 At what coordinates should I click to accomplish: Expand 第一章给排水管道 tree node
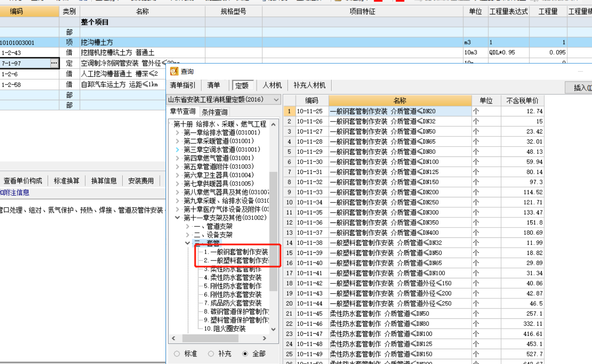tap(178, 133)
